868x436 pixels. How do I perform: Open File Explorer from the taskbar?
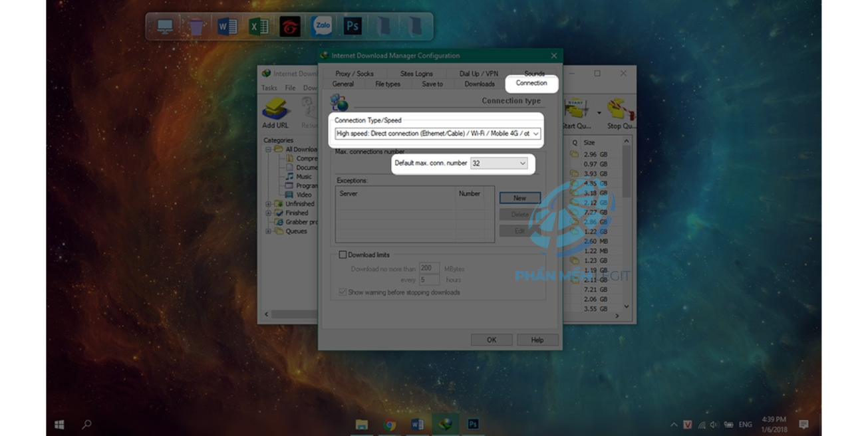coord(361,424)
